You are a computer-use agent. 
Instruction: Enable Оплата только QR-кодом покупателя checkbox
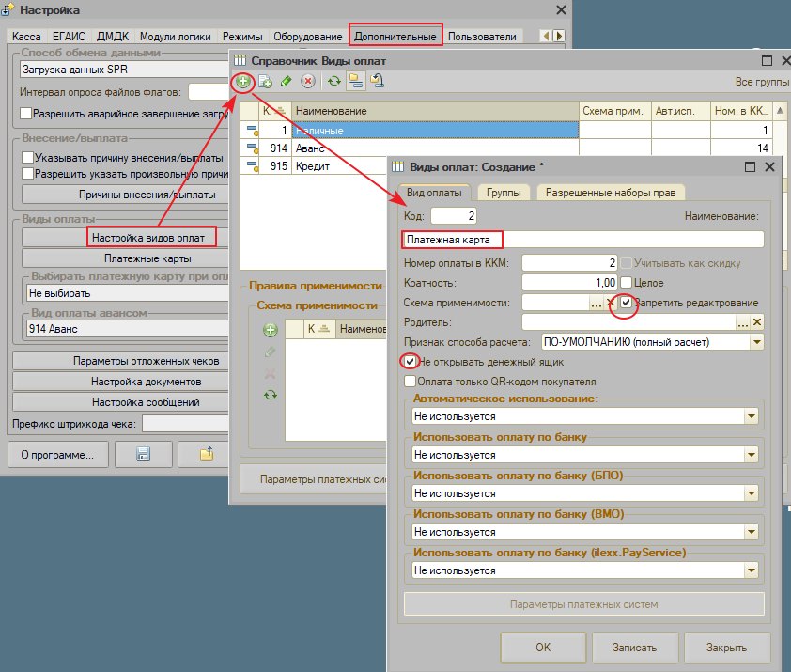click(x=411, y=382)
